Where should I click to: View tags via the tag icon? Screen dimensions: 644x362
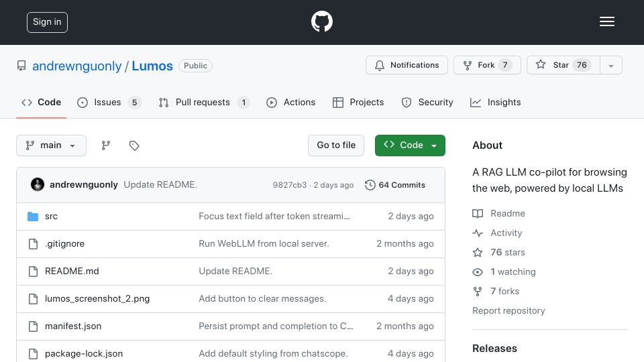[x=134, y=145]
